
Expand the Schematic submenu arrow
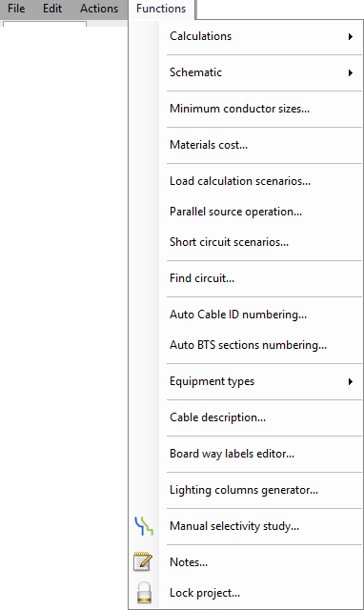pos(351,72)
